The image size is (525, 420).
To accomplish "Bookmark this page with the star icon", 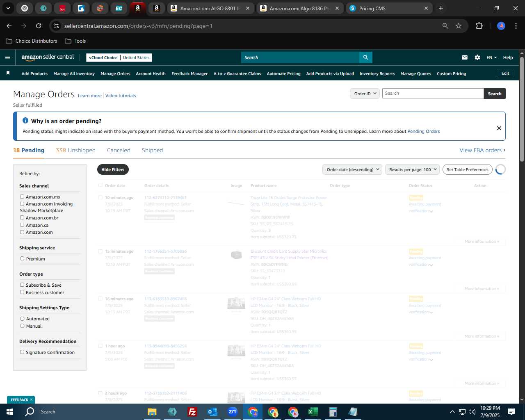I will click(459, 26).
